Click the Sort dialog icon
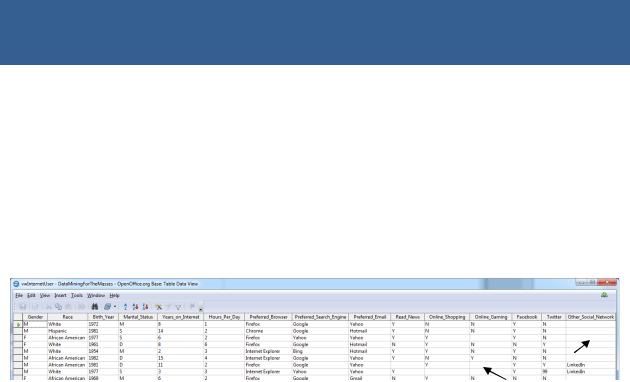 point(125,307)
